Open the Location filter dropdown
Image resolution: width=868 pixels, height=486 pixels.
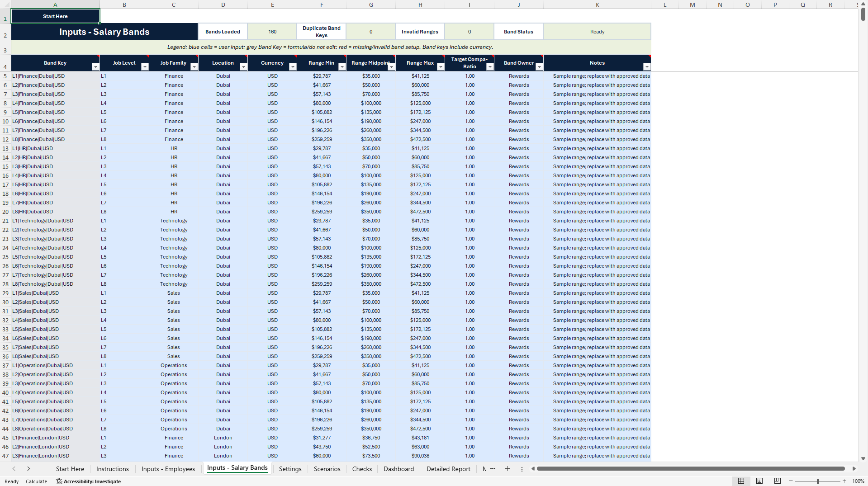(x=243, y=67)
